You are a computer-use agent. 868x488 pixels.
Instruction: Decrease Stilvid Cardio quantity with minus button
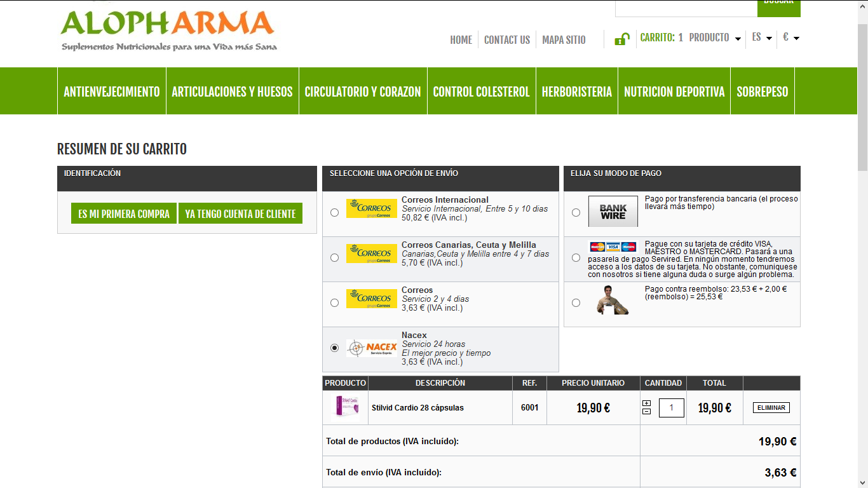point(646,411)
